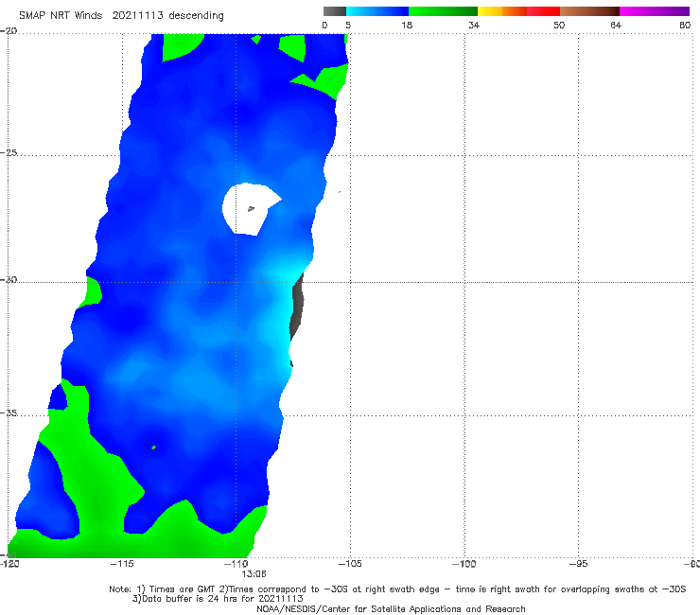Image resolution: width=700 pixels, height=615 pixels.
Task: Click the color bar label '5'
Action: 348,26
